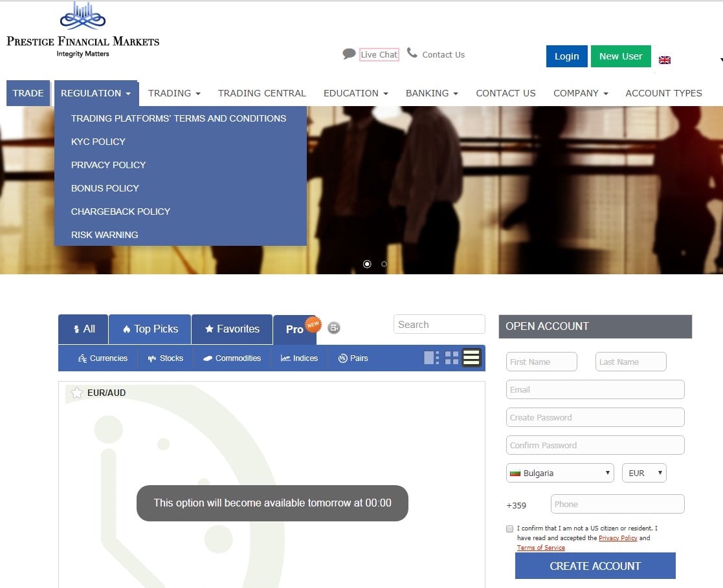Click the UK flag language icon
The image size is (723, 588).
click(x=665, y=60)
